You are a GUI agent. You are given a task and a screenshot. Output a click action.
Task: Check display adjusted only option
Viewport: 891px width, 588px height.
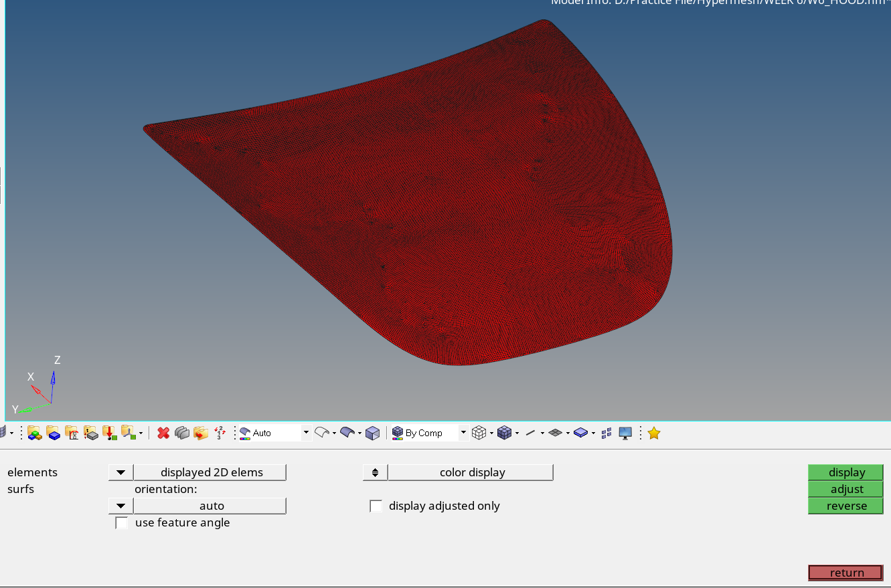[x=376, y=506]
